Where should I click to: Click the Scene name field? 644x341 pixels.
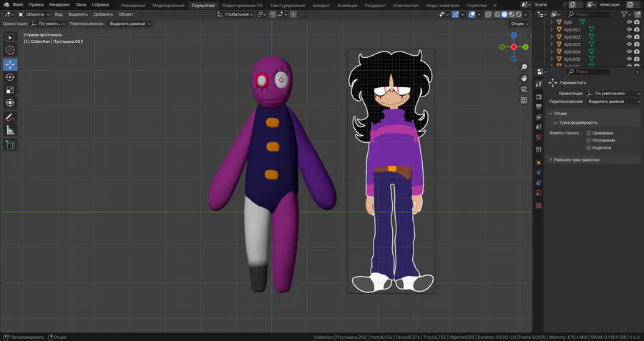546,4
